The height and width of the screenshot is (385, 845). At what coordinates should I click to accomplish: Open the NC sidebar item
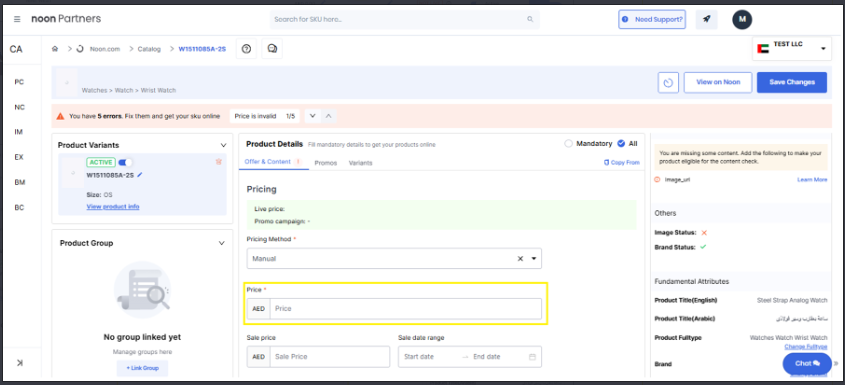[19, 107]
